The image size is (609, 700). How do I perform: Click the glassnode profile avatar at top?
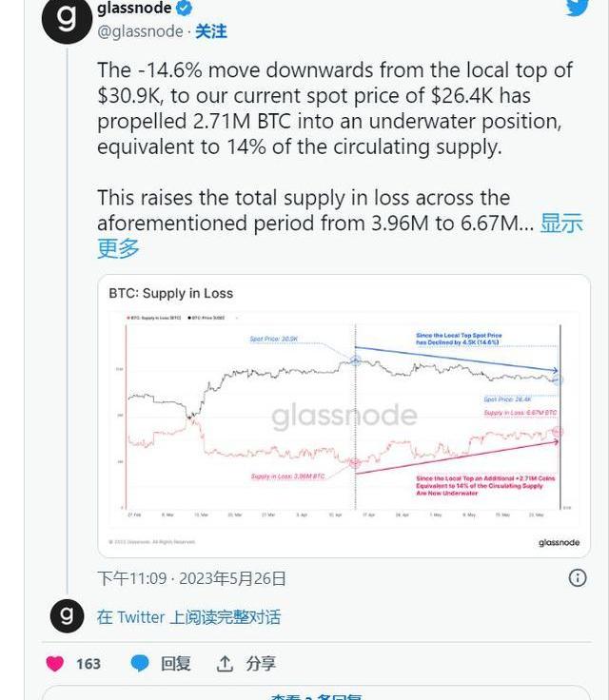67,19
